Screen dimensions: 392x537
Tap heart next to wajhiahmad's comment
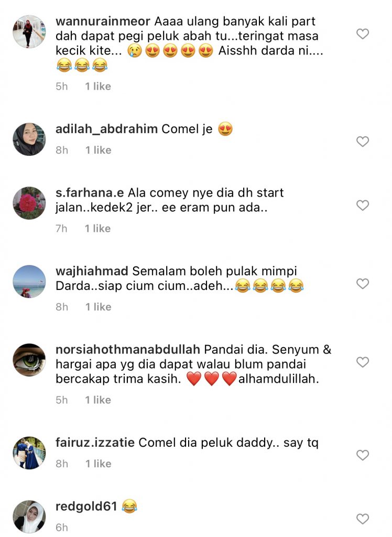[x=363, y=284]
